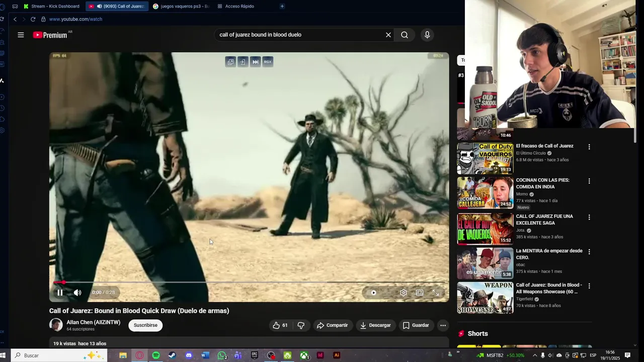Click the sidebar-dock overlay icon on video

(x=243, y=62)
